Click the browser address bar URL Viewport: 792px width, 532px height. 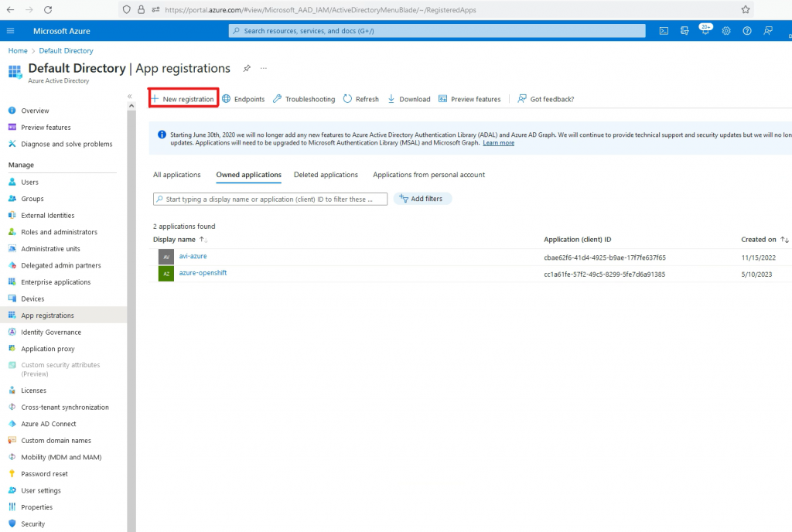coord(320,9)
